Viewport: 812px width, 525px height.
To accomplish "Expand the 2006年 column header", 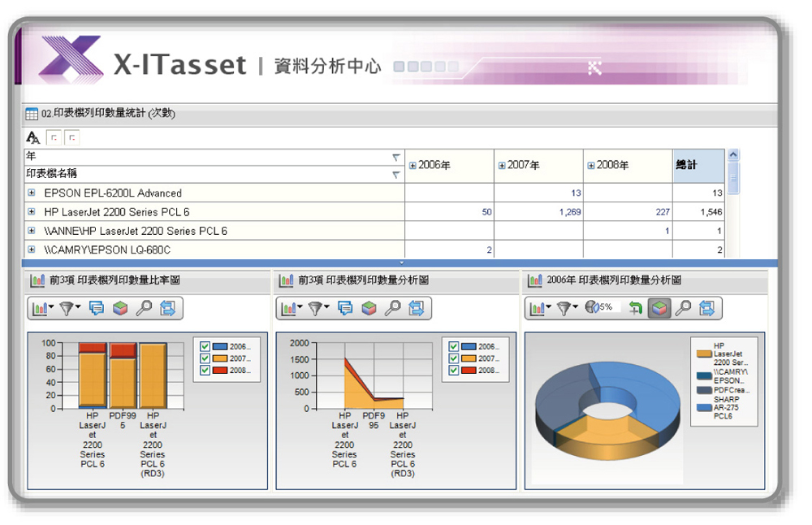I will [412, 166].
